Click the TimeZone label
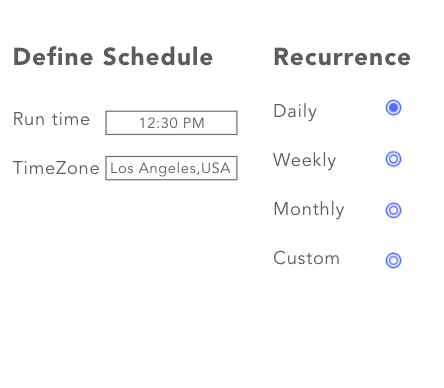444x388 pixels. (56, 168)
